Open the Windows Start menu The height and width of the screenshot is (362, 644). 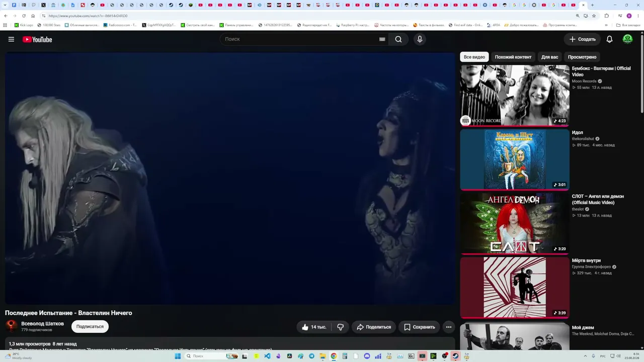[x=178, y=356]
